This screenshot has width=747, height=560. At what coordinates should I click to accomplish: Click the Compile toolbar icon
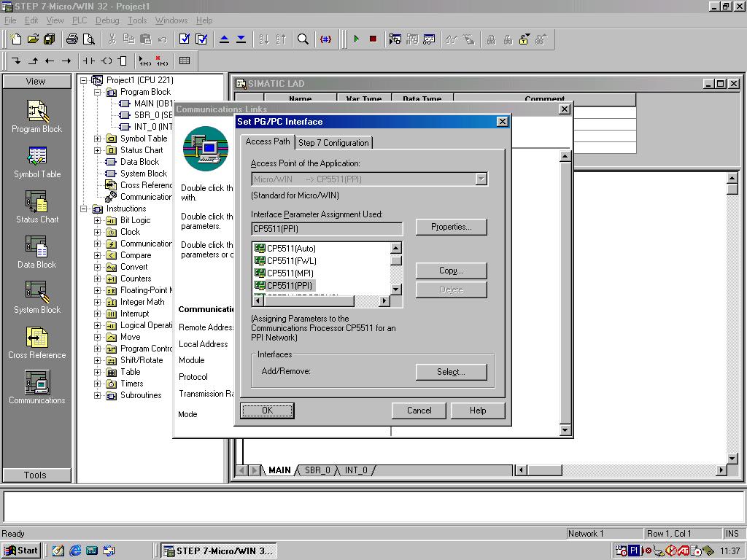click(185, 39)
